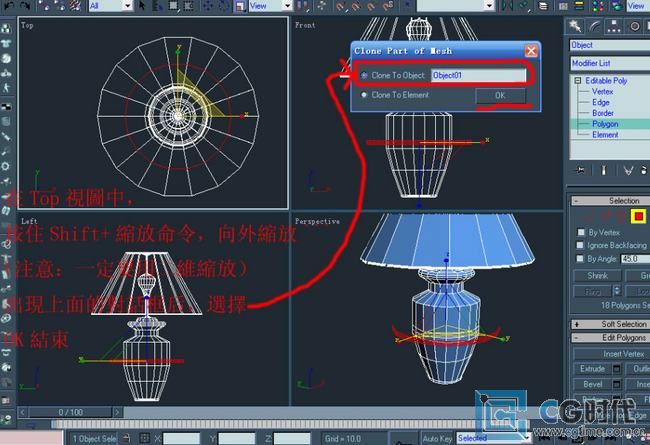
Task: Click the Undo arrow in the toolbar
Action: point(7,5)
